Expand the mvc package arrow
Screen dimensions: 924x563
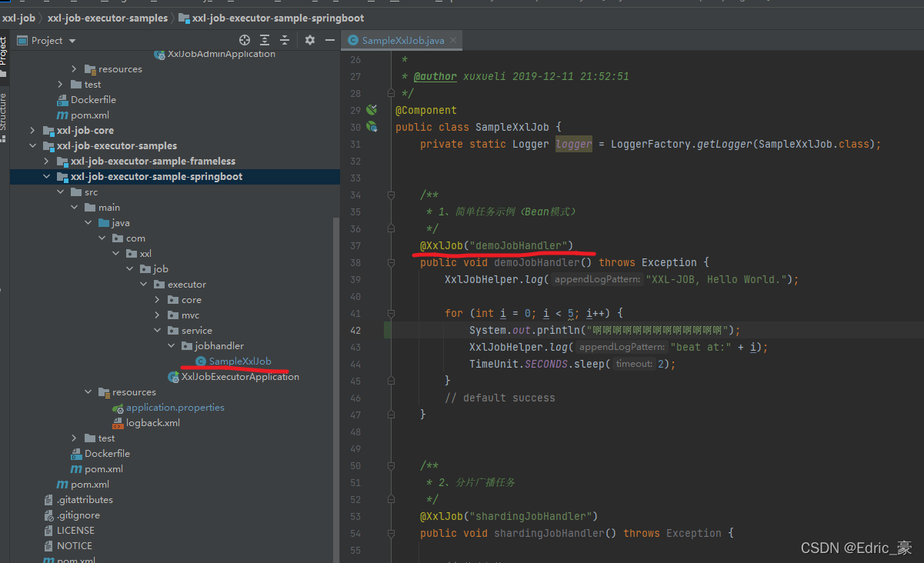(157, 315)
